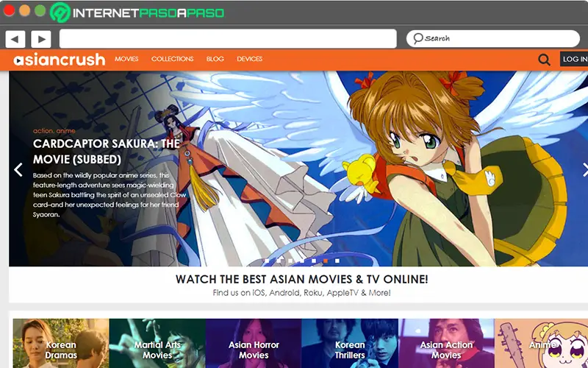The width and height of the screenshot is (588, 368).
Task: Select the last carousel indicator dot
Action: click(x=337, y=261)
